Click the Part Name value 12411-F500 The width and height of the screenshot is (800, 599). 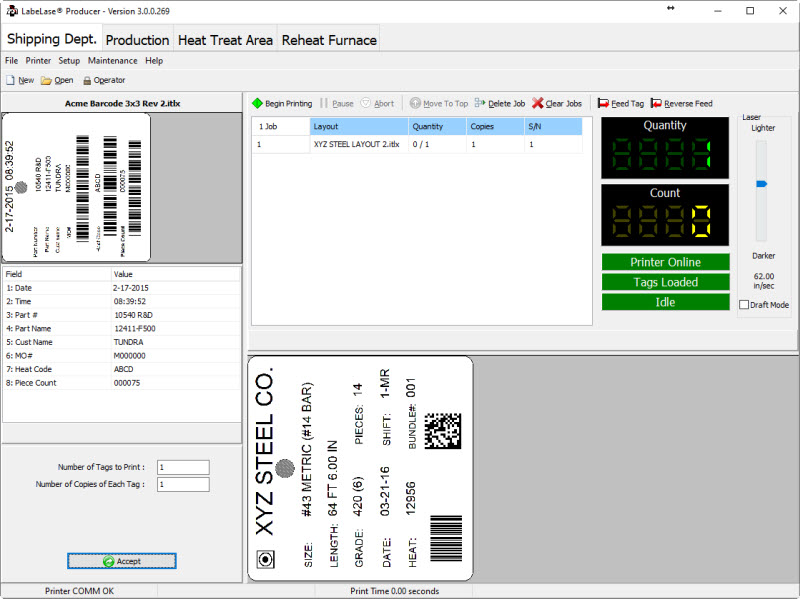click(135, 329)
